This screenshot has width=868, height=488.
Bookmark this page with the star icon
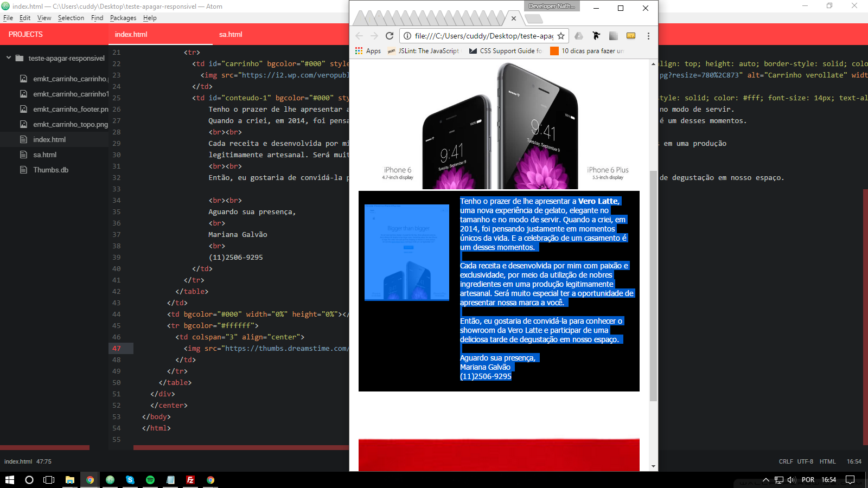(561, 36)
